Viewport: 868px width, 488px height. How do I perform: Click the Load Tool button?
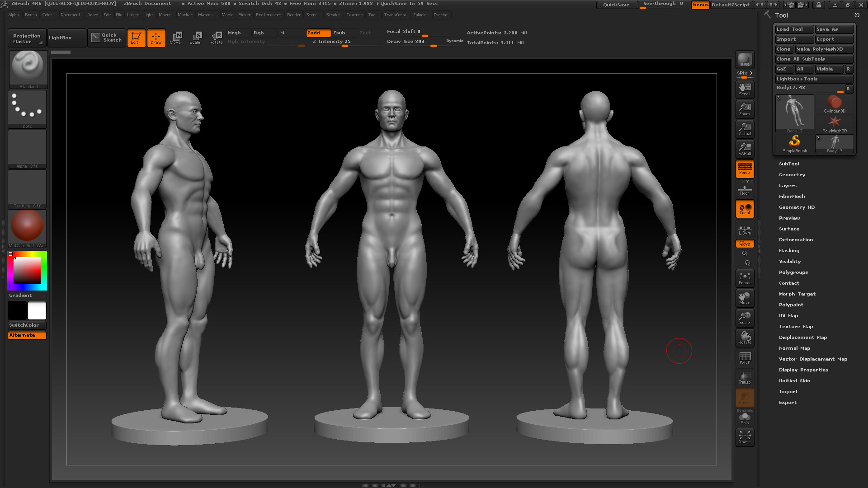pyautogui.click(x=794, y=29)
